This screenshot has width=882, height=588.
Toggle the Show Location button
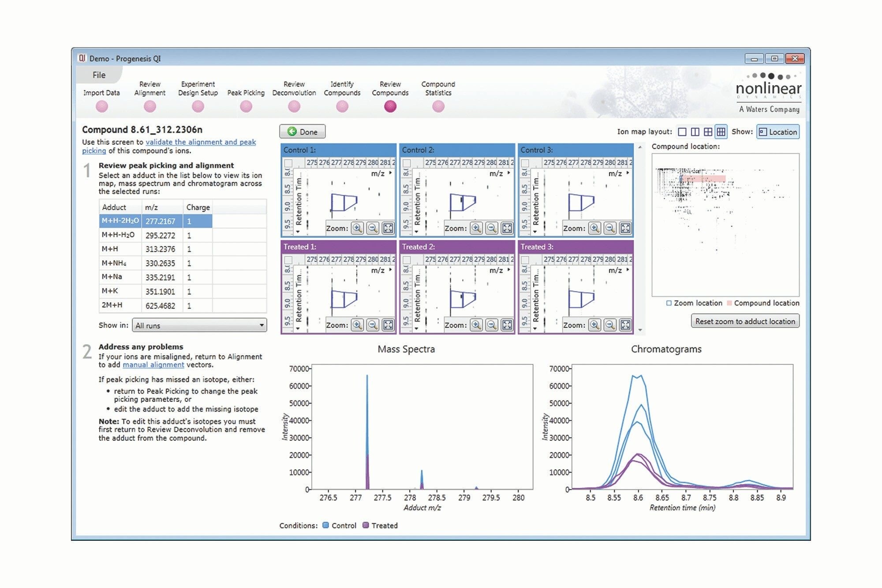click(778, 132)
